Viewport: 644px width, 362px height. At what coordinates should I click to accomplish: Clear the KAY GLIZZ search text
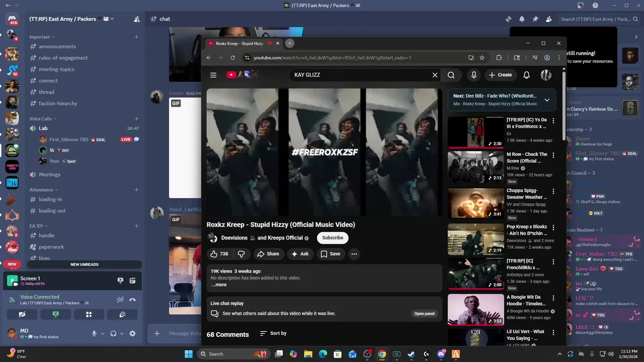point(435,75)
